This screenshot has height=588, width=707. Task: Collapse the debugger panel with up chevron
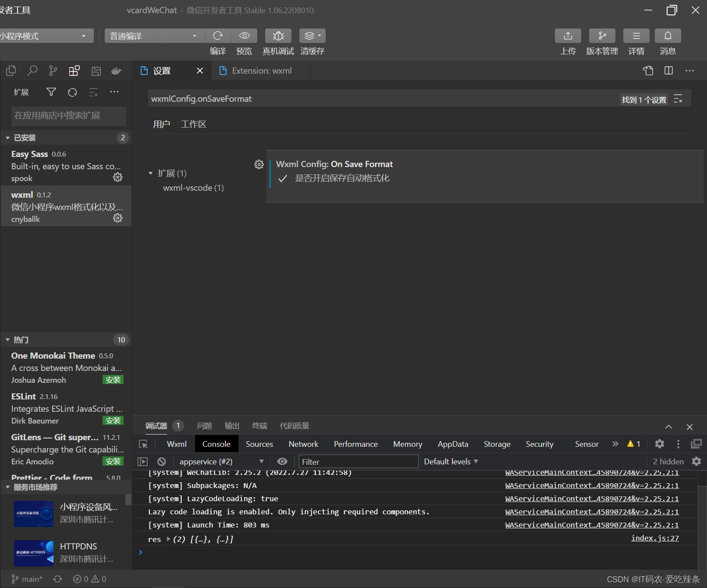point(668,427)
